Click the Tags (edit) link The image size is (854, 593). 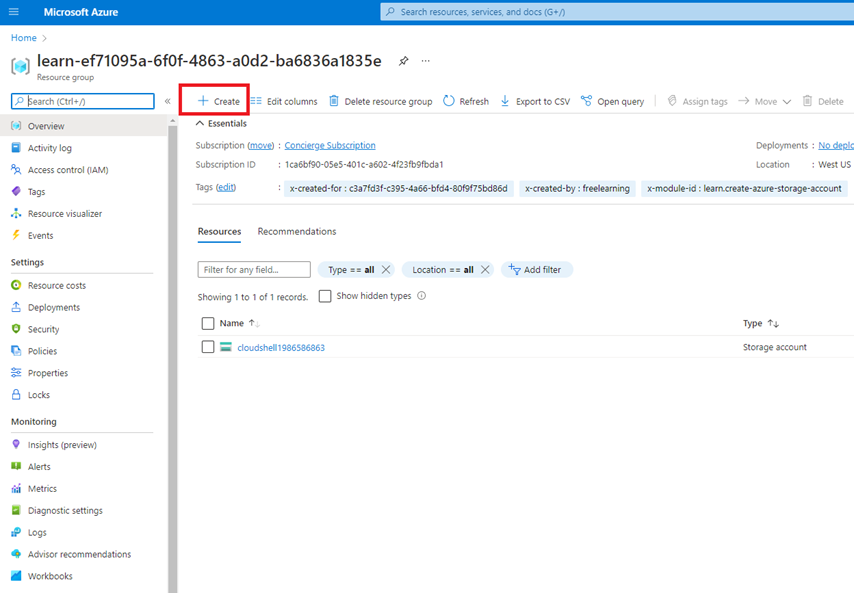(226, 187)
